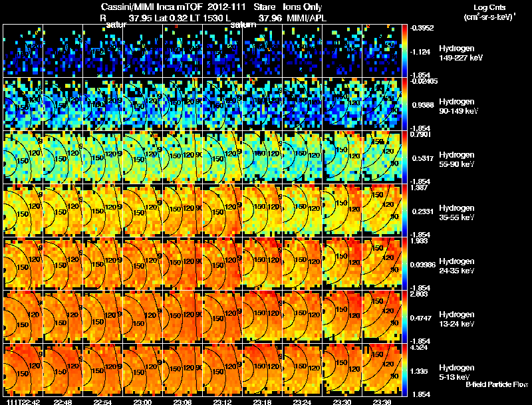Click the '23:00' time axis label
Viewport: 532px width, 405px height.
(x=142, y=402)
